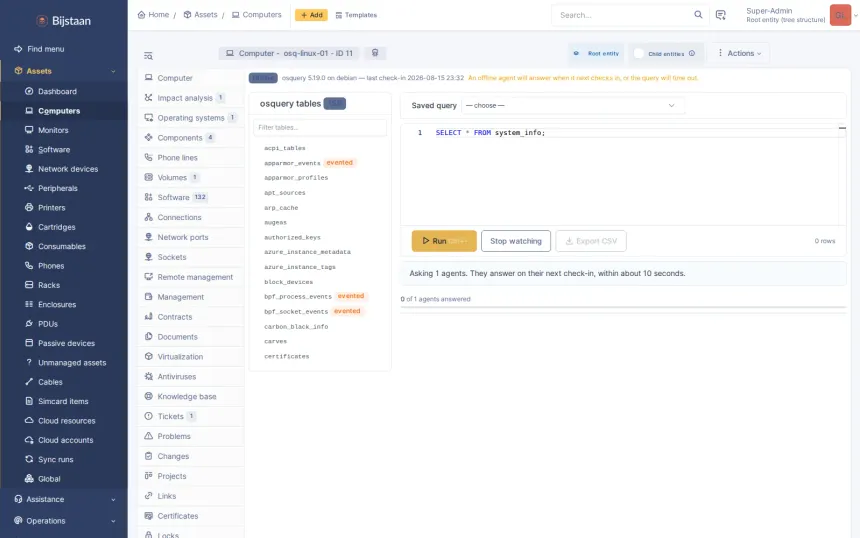
Task: Select the arp_cache table
Action: click(x=281, y=208)
